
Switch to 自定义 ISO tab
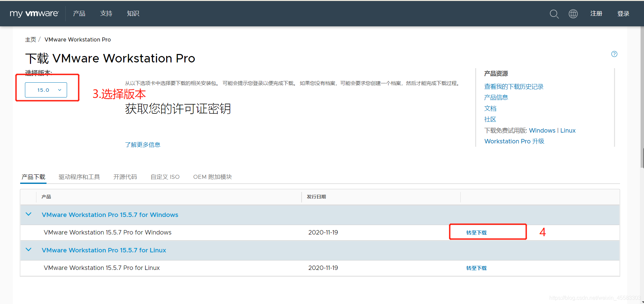[165, 177]
